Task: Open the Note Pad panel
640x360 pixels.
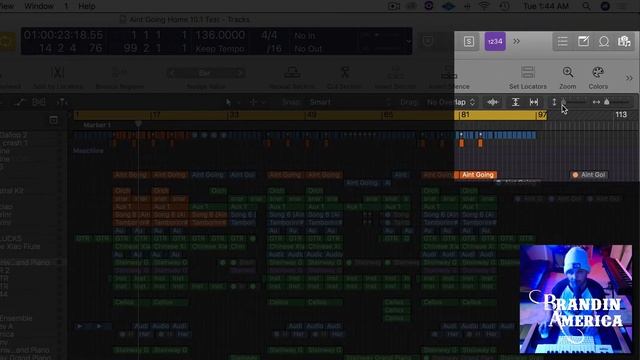Action: tap(583, 42)
